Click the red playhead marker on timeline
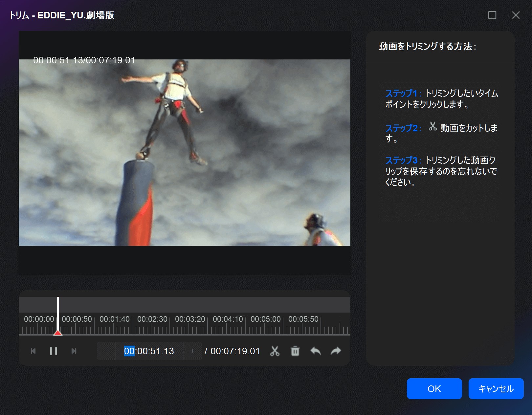This screenshot has height=415, width=532. 58,333
